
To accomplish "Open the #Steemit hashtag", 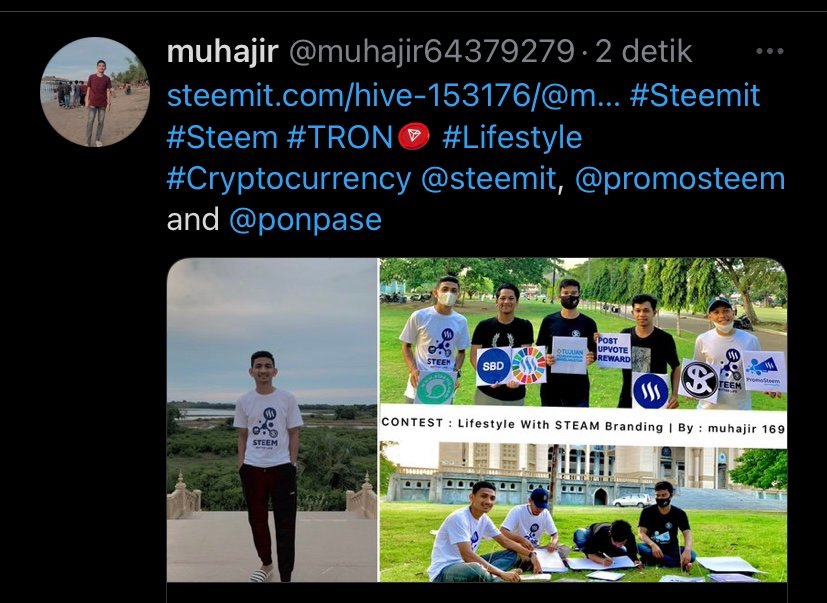I will pos(695,95).
